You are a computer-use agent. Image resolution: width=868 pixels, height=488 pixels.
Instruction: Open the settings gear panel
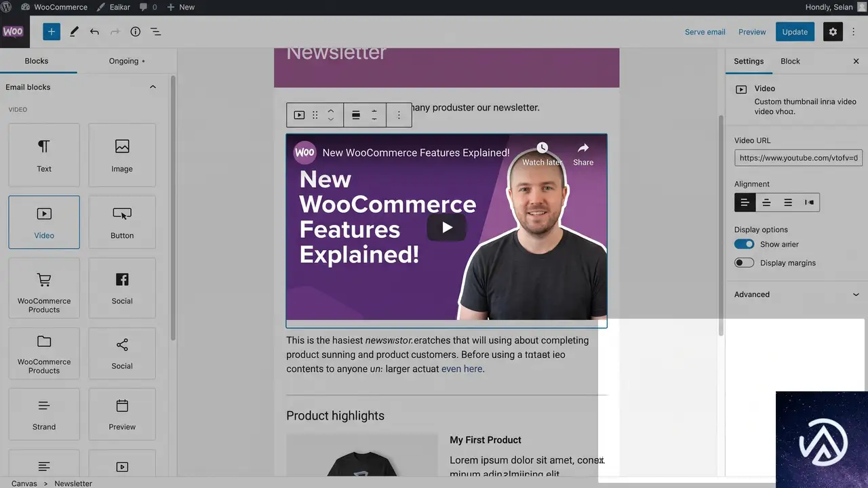[833, 32]
